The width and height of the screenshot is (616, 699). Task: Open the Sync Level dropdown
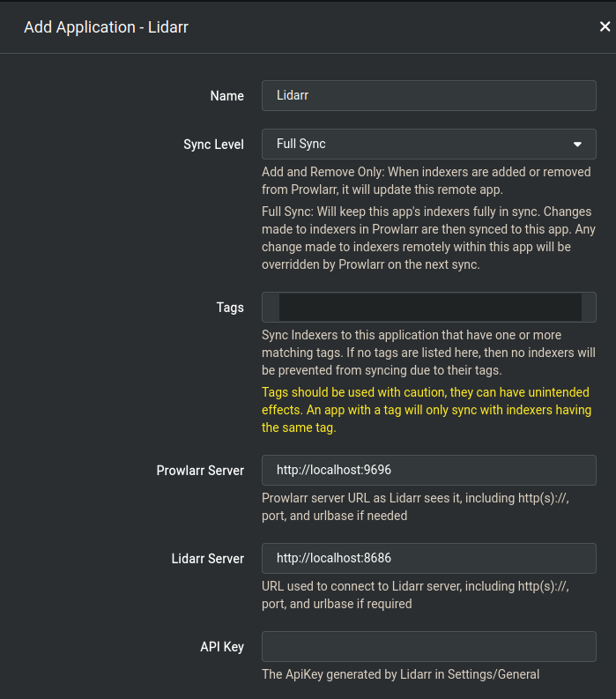click(x=428, y=145)
